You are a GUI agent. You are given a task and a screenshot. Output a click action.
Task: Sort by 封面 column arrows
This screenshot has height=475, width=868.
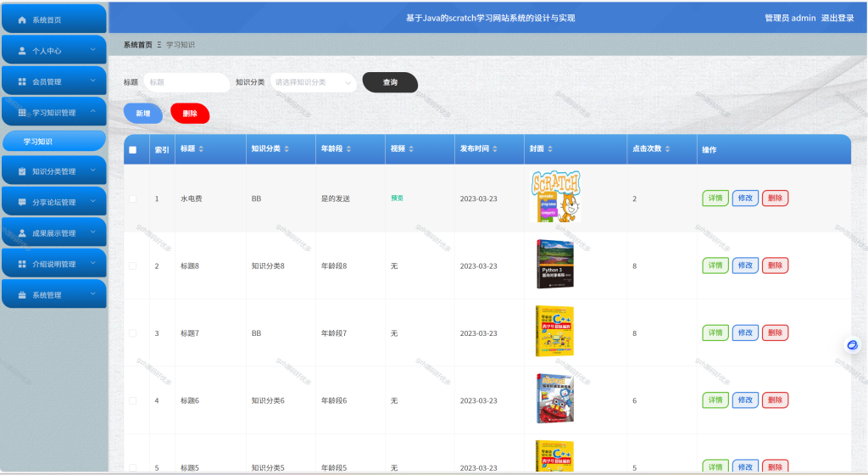point(550,149)
